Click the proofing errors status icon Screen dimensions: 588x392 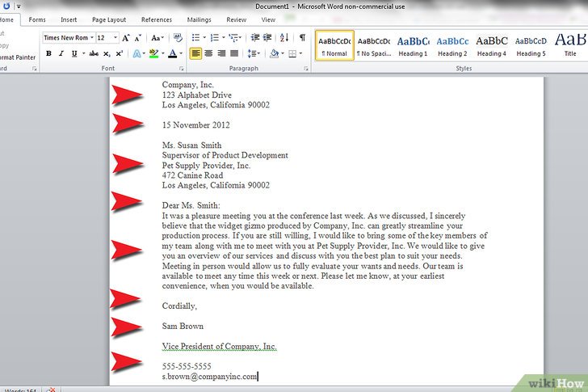51,390
